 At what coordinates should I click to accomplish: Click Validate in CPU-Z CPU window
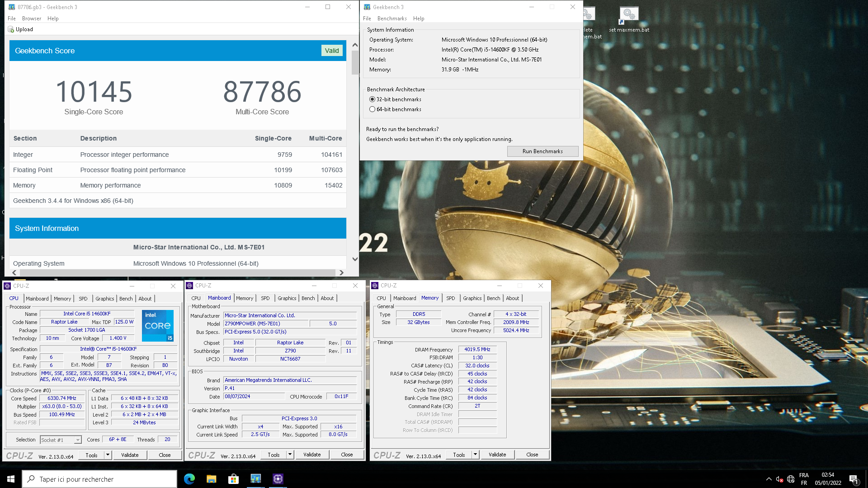pyautogui.click(x=130, y=455)
